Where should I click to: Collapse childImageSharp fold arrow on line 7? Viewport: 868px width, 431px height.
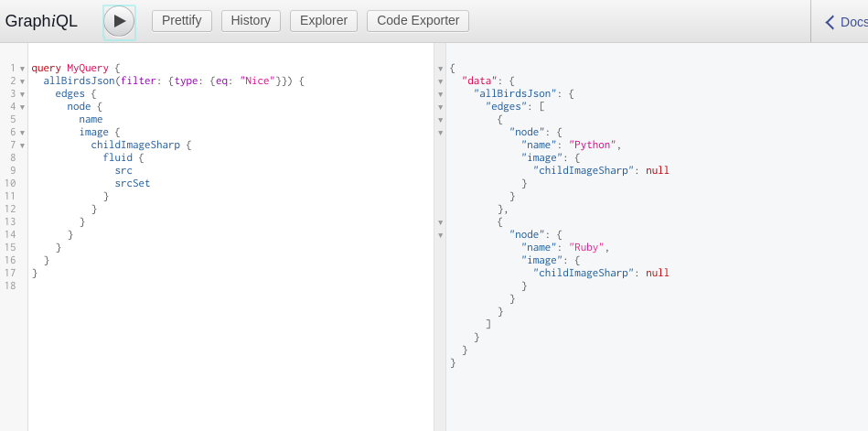(x=22, y=145)
